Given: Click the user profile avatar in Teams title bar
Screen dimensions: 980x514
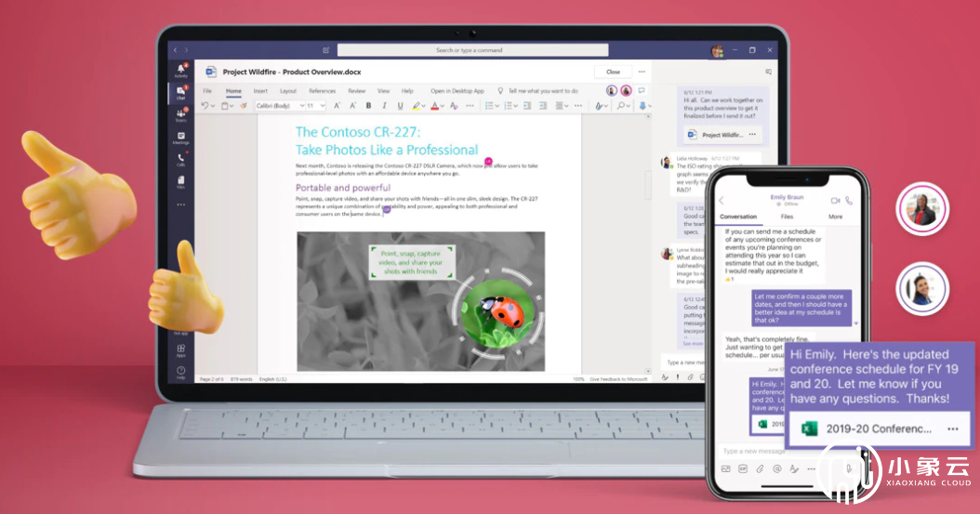Looking at the screenshot, I should pyautogui.click(x=718, y=50).
